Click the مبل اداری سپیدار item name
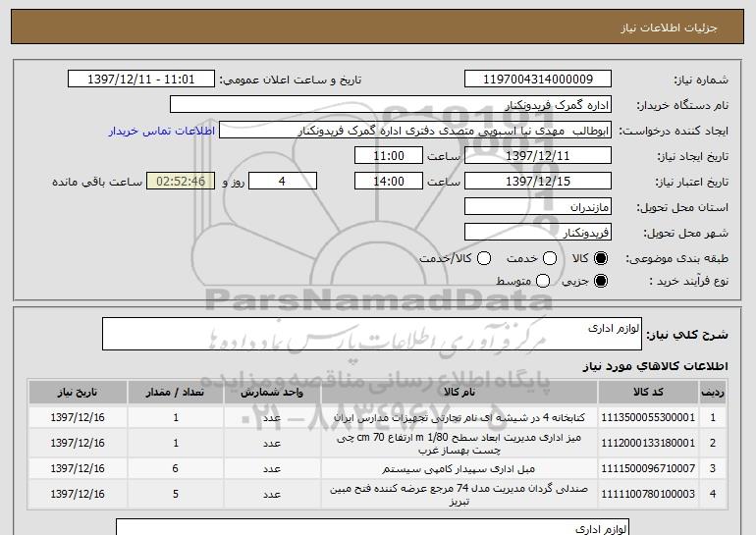756x535 pixels. click(x=459, y=468)
